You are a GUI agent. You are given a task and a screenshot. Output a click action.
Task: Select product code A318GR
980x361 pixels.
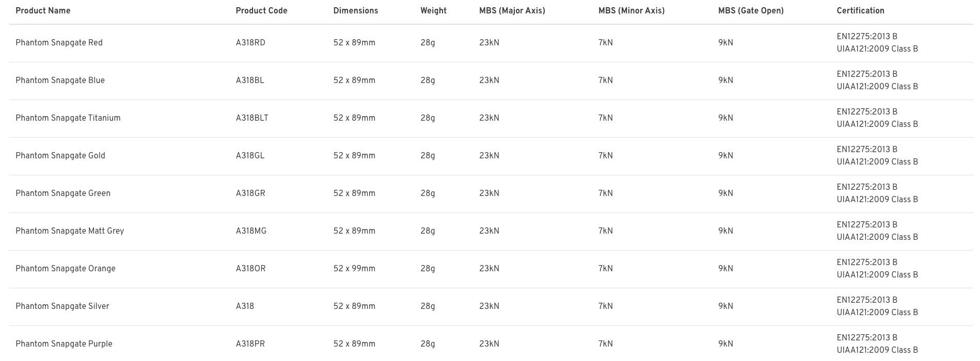(250, 193)
